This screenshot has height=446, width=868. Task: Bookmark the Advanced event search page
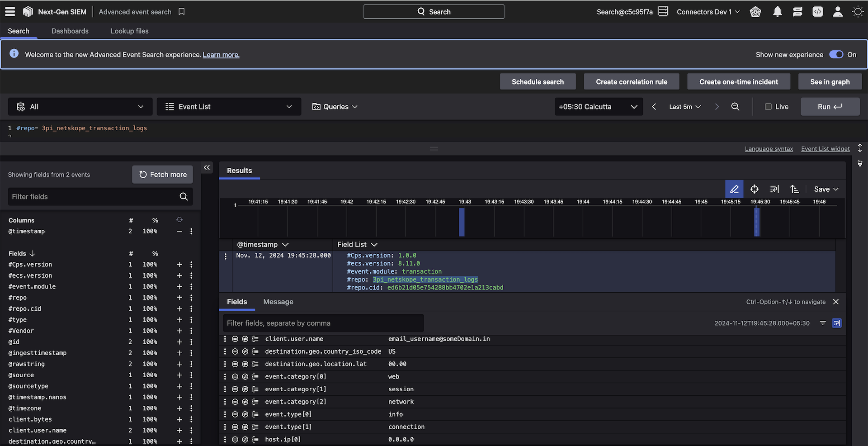click(182, 12)
